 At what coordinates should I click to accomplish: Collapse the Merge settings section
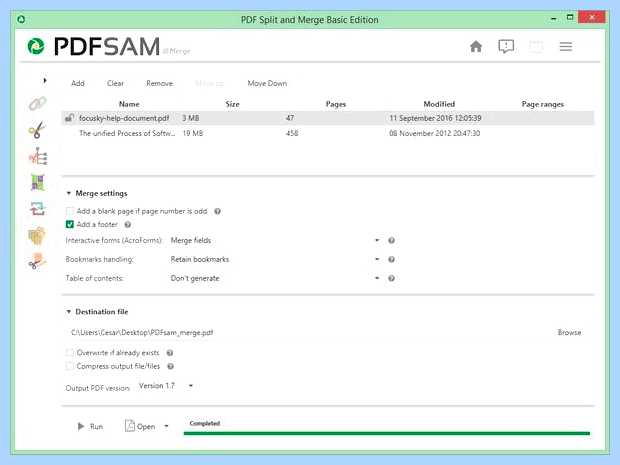68,193
